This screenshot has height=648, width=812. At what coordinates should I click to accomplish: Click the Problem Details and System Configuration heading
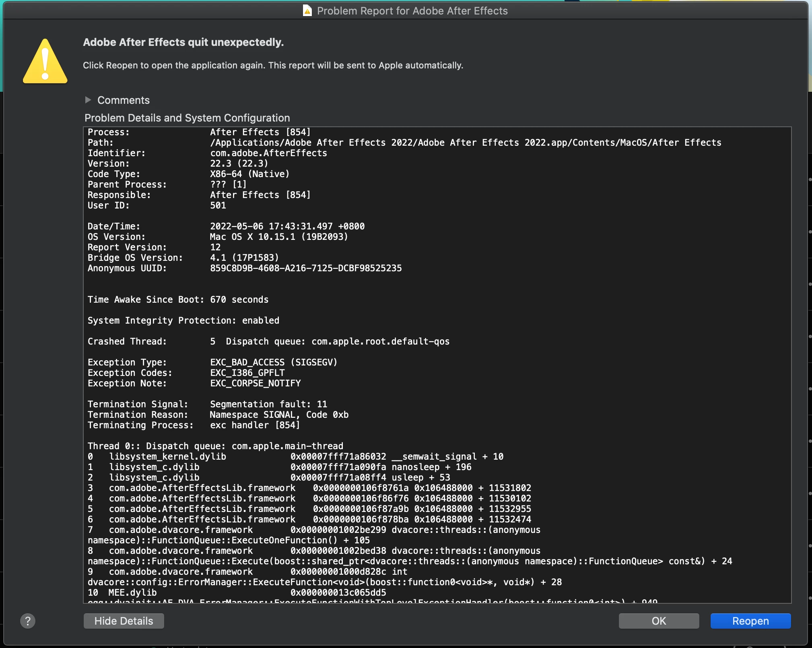pos(187,118)
